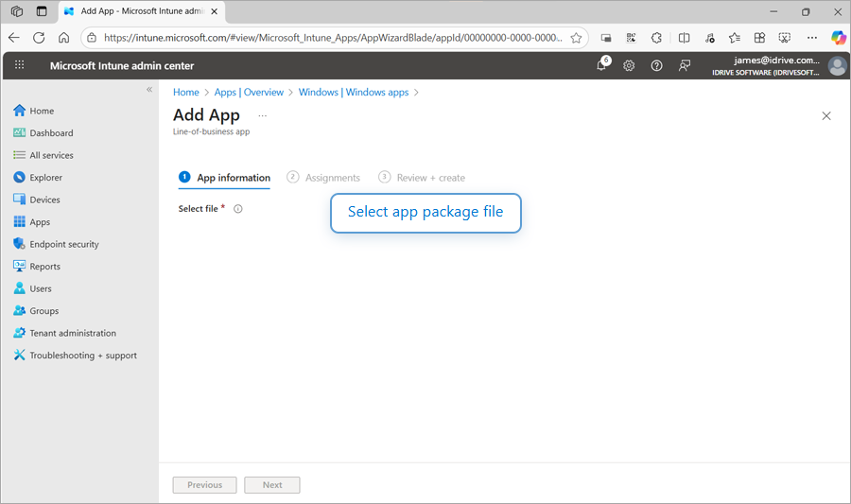Close the Add App blade
Screen dimensions: 851x504
click(826, 115)
